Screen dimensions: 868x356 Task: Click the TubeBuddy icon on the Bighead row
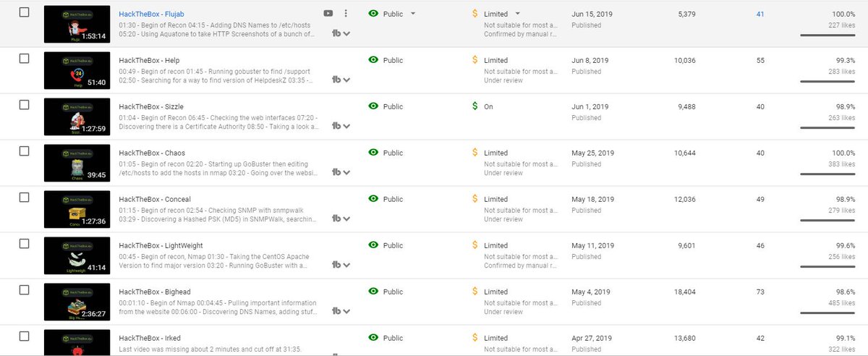(336, 311)
